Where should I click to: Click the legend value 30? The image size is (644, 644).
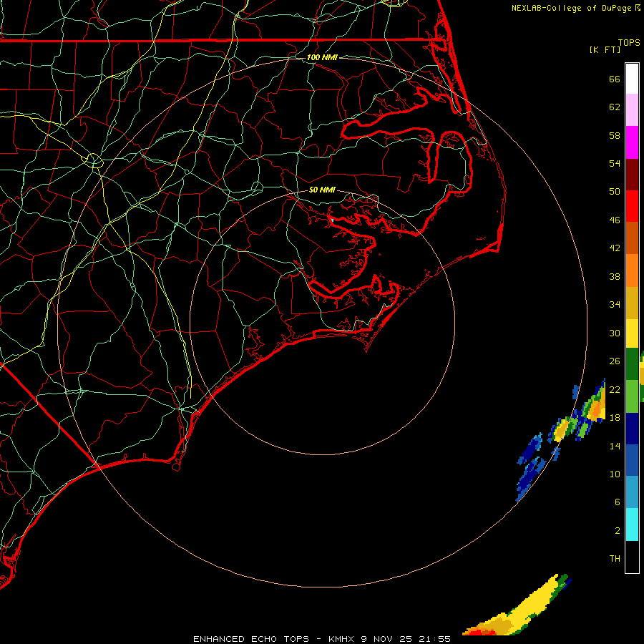coord(615,333)
